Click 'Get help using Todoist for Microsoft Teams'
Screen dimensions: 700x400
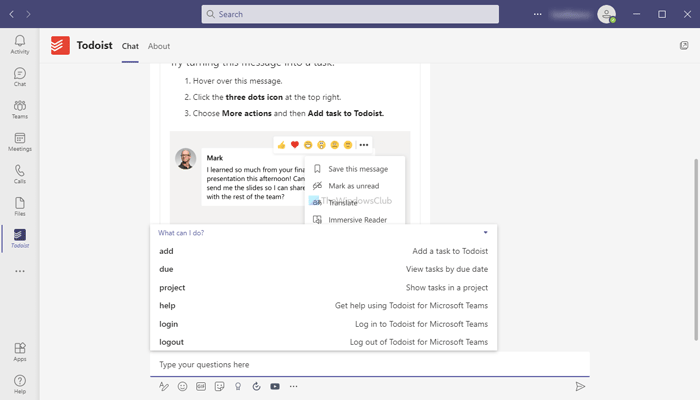pyautogui.click(x=411, y=306)
